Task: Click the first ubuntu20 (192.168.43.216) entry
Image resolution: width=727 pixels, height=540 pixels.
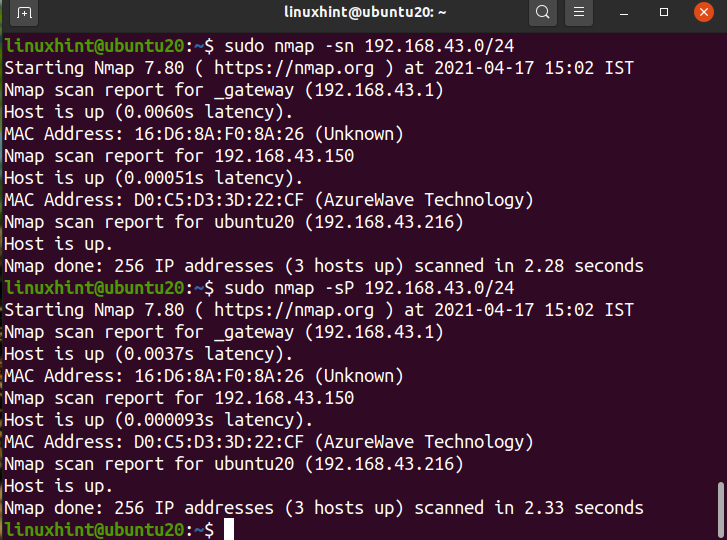Action: (x=338, y=222)
